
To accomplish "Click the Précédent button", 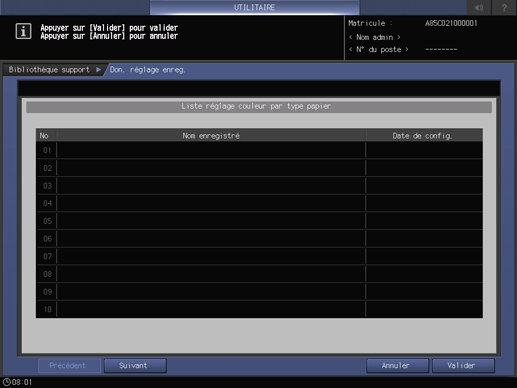I will tap(69, 366).
